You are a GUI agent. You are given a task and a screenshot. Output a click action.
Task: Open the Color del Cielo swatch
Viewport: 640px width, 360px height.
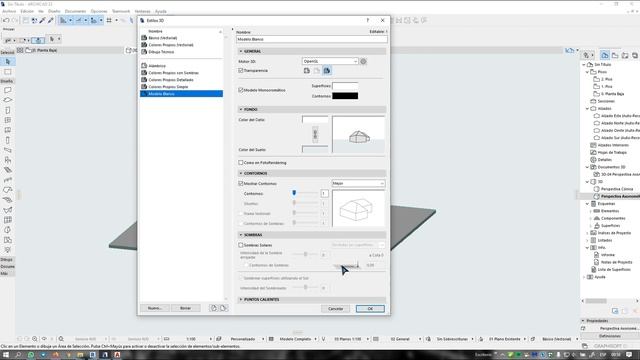tap(315, 120)
